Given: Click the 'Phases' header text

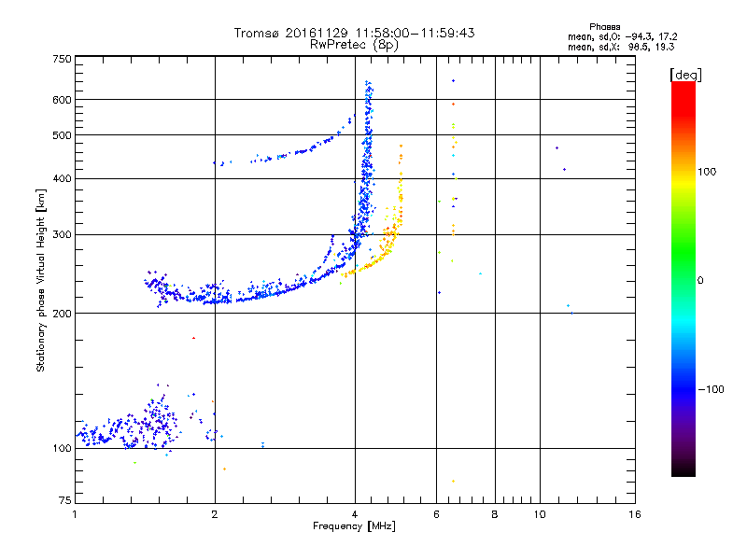Looking at the screenshot, I should (604, 27).
